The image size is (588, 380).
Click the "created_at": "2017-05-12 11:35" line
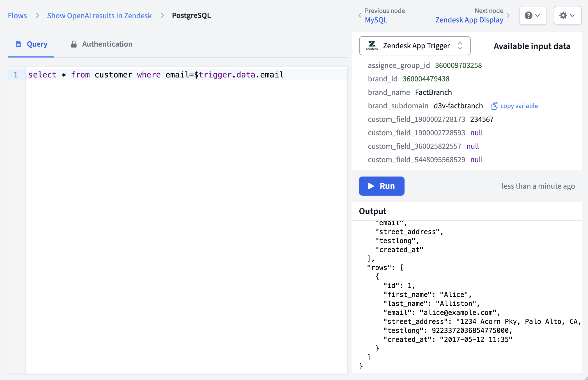[448, 340]
